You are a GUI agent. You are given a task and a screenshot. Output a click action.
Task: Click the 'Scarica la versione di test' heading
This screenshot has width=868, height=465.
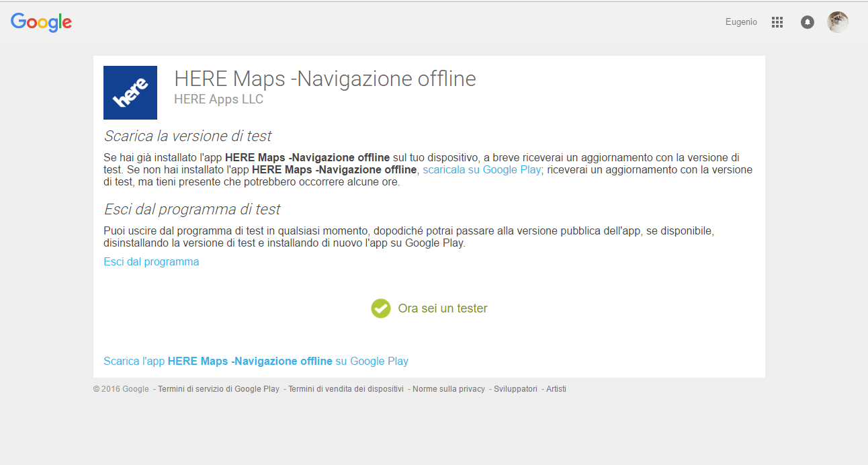coord(187,136)
